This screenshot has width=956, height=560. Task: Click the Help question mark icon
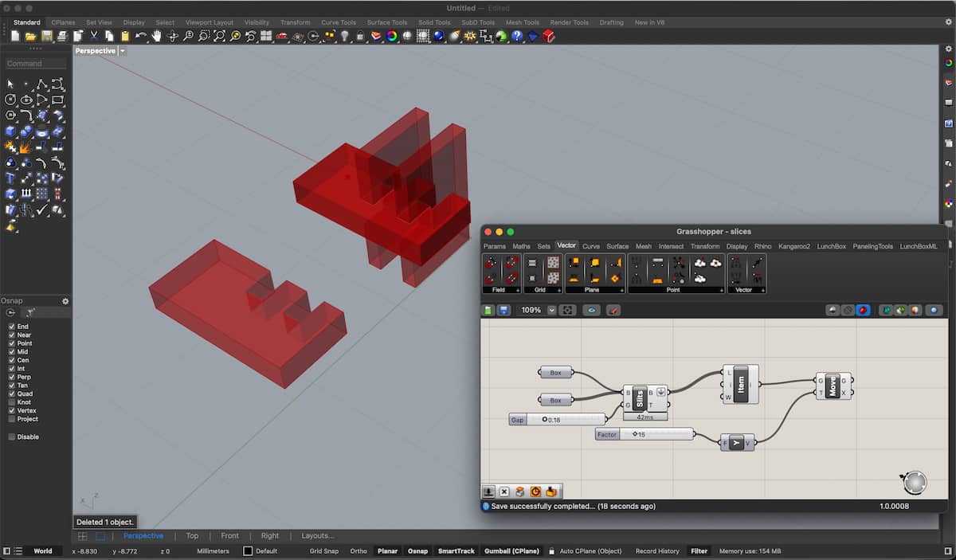click(517, 36)
